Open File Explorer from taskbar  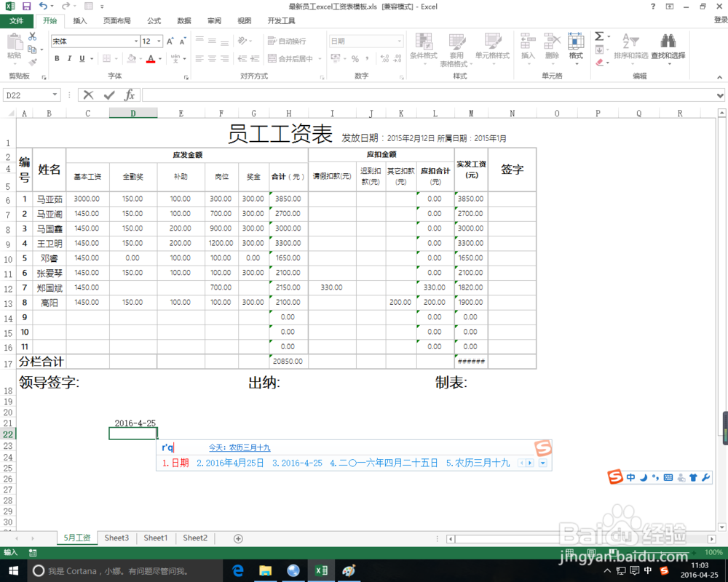tap(266, 570)
